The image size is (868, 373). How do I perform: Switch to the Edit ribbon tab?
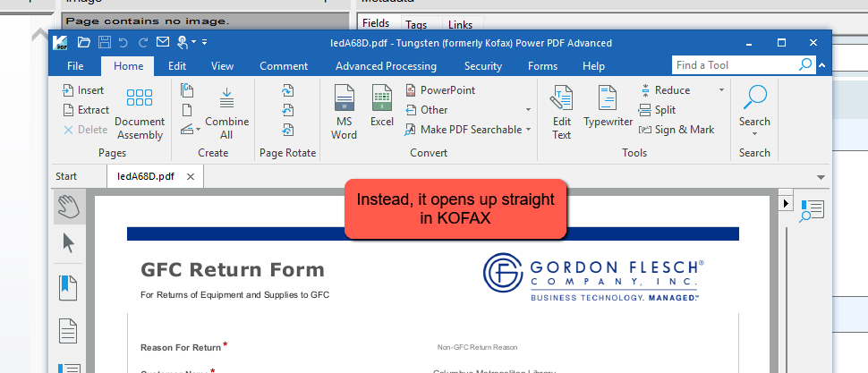click(x=177, y=66)
